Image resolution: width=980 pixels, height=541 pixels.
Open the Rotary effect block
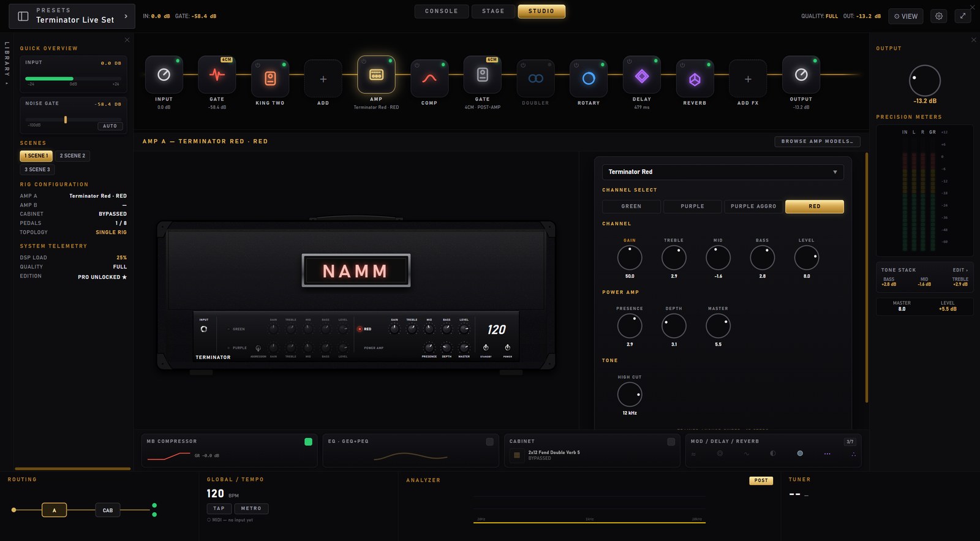point(589,78)
